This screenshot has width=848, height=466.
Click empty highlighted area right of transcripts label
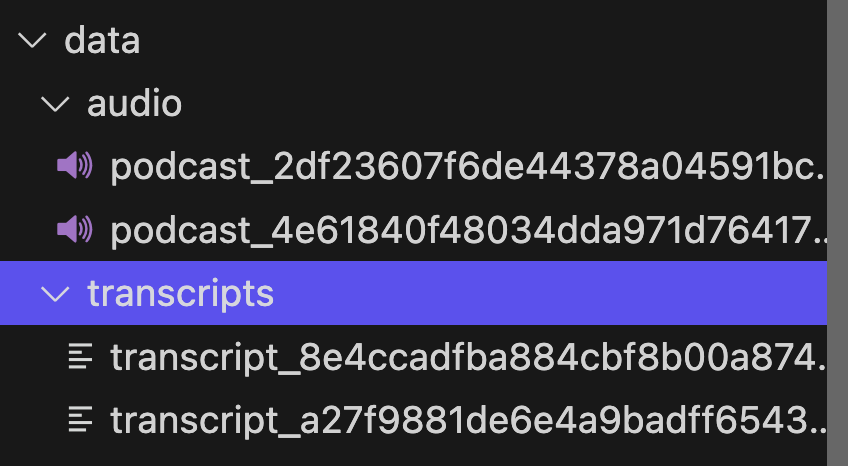551,293
